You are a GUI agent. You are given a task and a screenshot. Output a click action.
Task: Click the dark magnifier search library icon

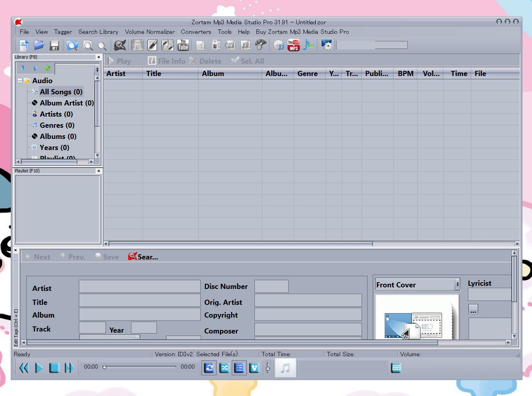coord(119,45)
